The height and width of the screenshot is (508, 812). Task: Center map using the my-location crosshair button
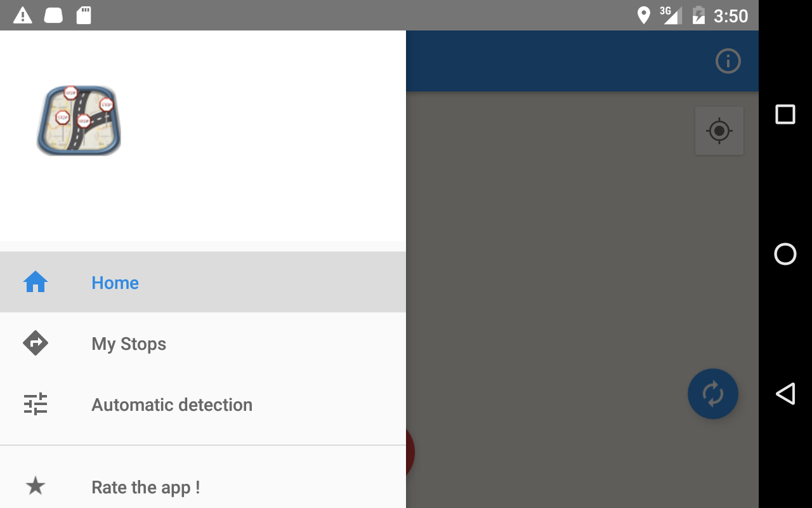719,131
